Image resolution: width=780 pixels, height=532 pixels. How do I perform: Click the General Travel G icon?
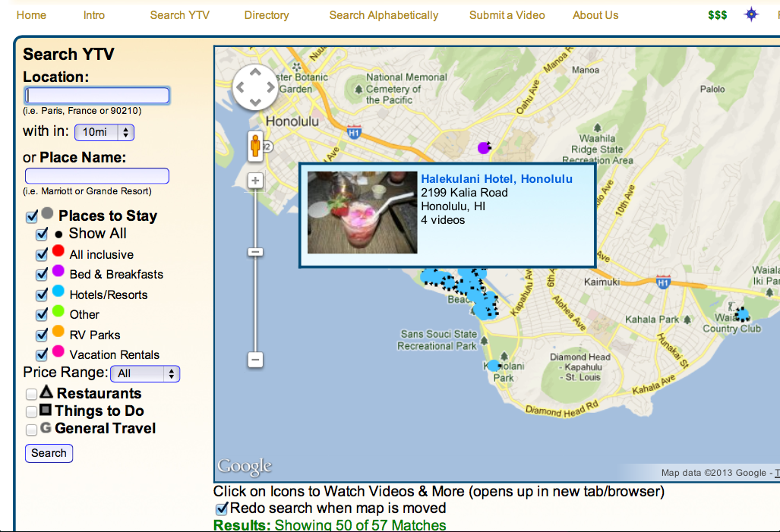click(46, 427)
